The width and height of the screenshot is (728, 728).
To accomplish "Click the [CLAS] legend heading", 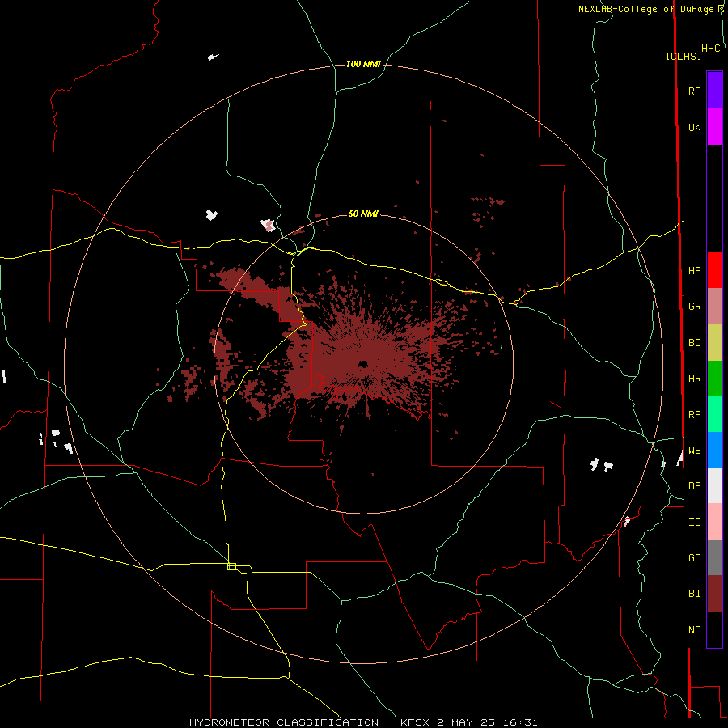I will coord(684,56).
